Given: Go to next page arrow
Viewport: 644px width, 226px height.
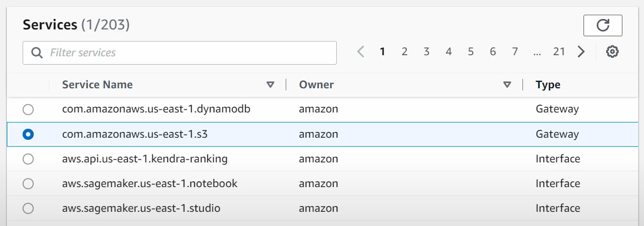Looking at the screenshot, I should click(x=581, y=52).
